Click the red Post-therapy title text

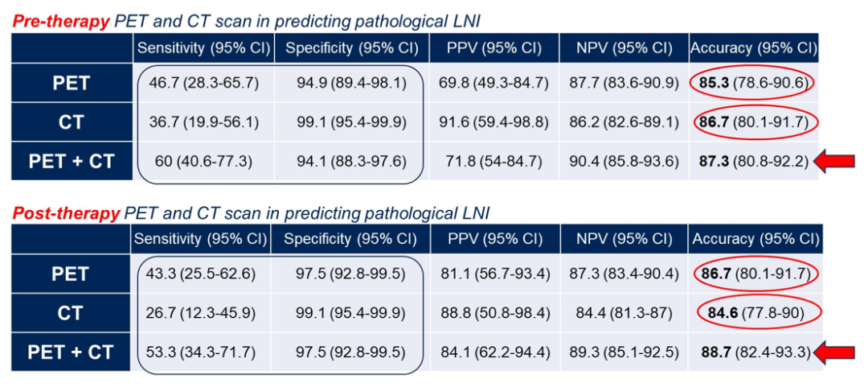pyautogui.click(x=64, y=212)
